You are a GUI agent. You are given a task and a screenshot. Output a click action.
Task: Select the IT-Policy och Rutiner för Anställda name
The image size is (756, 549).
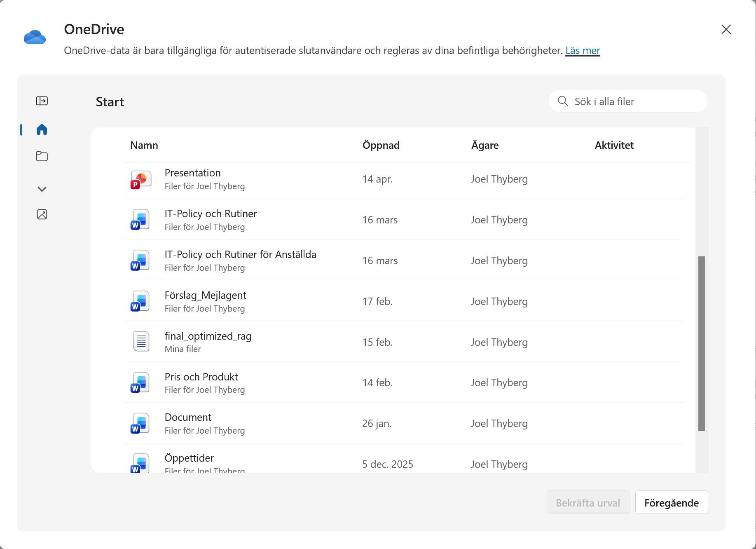coord(240,254)
